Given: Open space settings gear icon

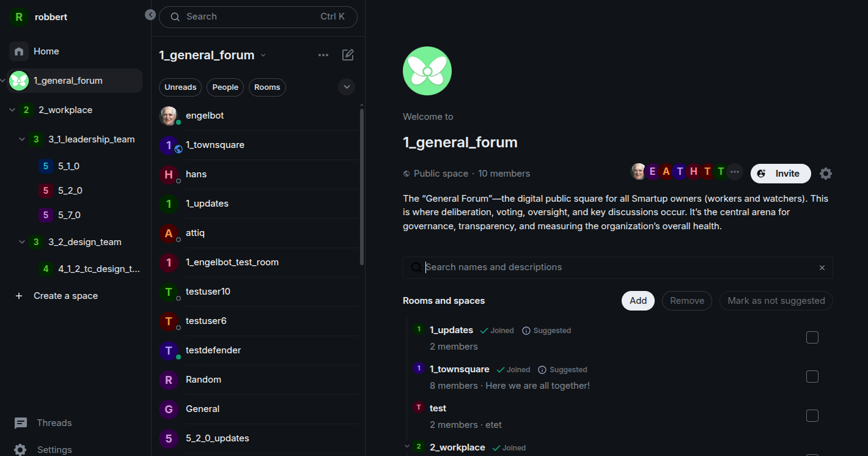Looking at the screenshot, I should tap(825, 174).
